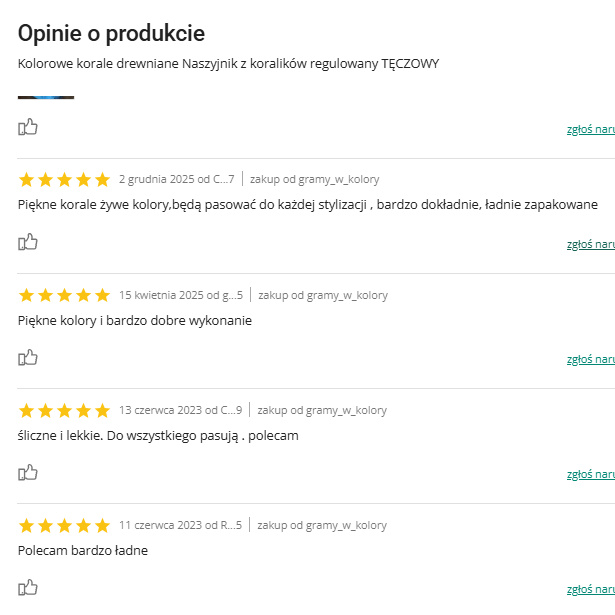Open the small review photo thumbnail at the top
The height and width of the screenshot is (615, 615).
coord(46,97)
